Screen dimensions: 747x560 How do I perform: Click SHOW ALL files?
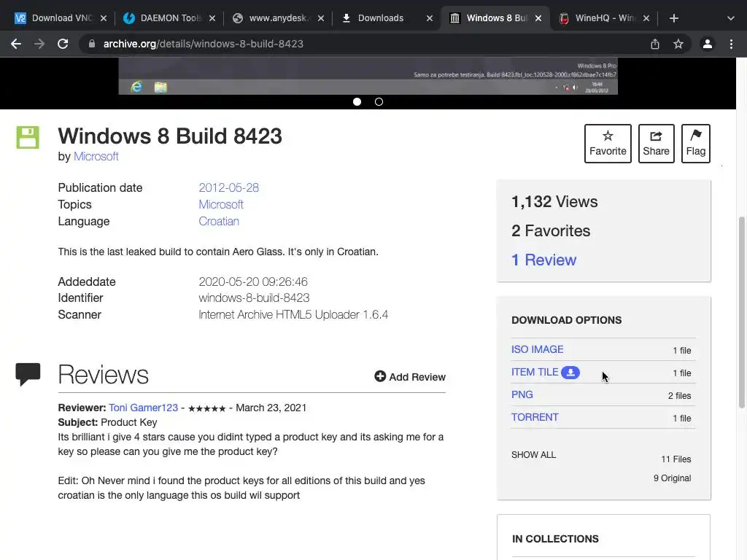(x=533, y=455)
